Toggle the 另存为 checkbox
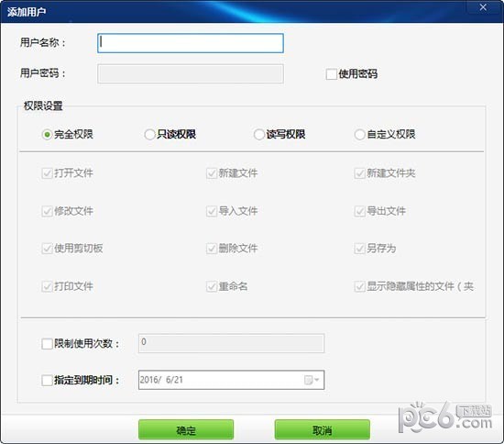 click(x=359, y=249)
